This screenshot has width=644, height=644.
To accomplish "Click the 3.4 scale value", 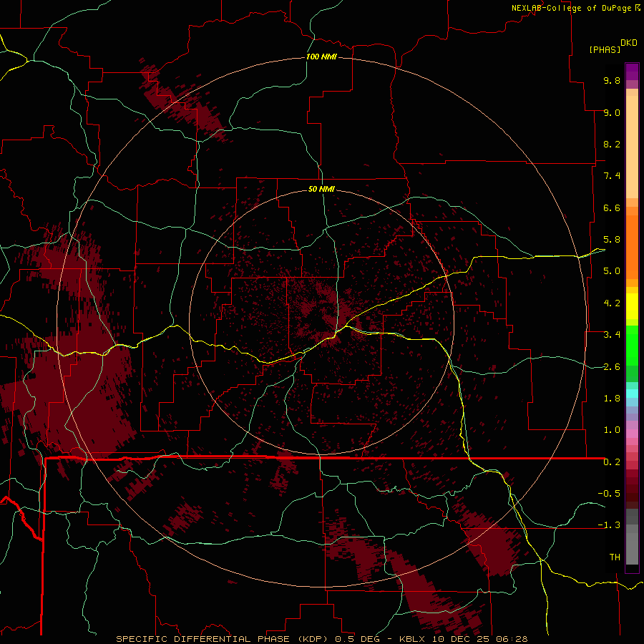I will coord(612,335).
